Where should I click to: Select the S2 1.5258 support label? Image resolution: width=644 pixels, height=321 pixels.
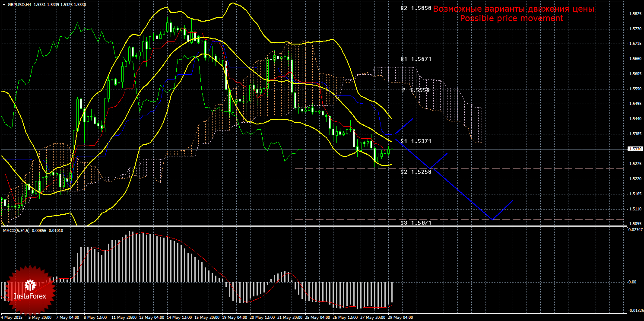click(416, 172)
